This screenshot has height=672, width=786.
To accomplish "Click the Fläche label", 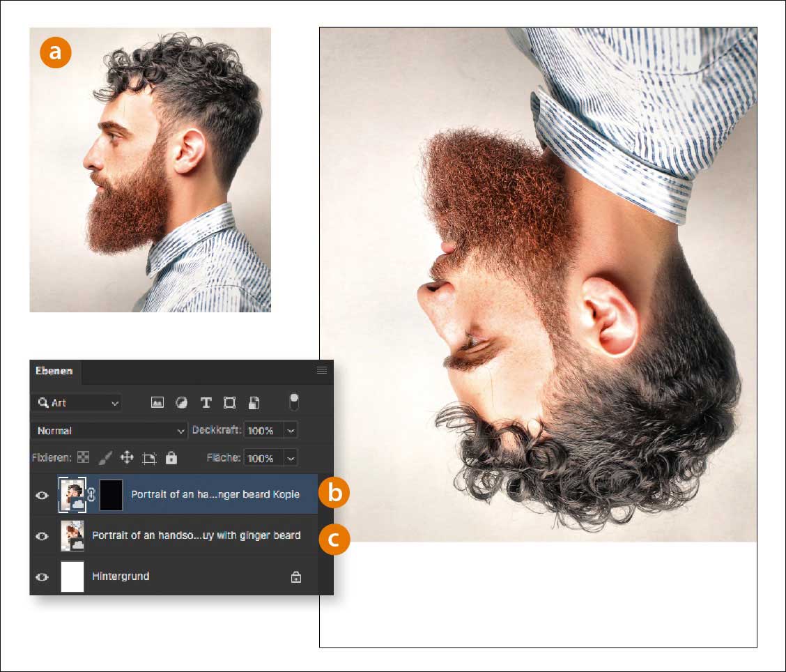I will coord(224,458).
